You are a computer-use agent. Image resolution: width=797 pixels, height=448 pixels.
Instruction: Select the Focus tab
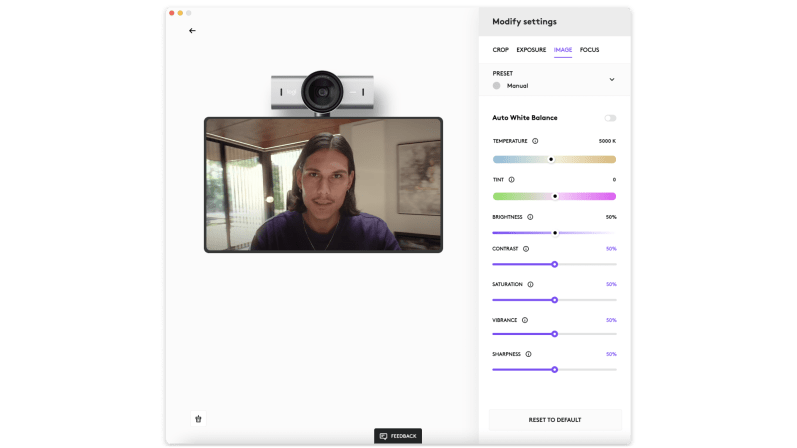pos(590,49)
